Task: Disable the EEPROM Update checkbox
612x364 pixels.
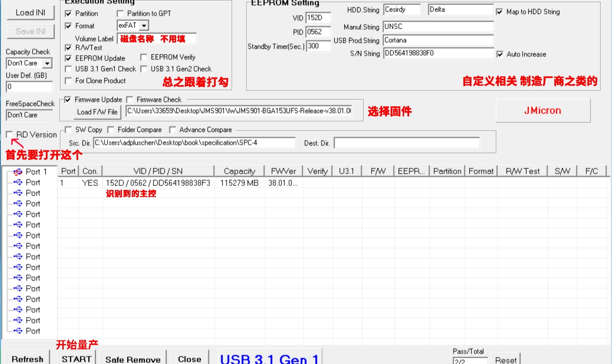Action: coord(68,58)
